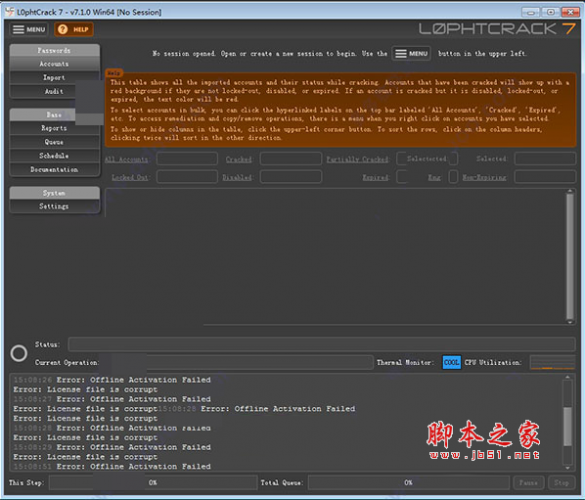Click the Locked Out hyperlink
The height and width of the screenshot is (500, 585).
(x=130, y=177)
